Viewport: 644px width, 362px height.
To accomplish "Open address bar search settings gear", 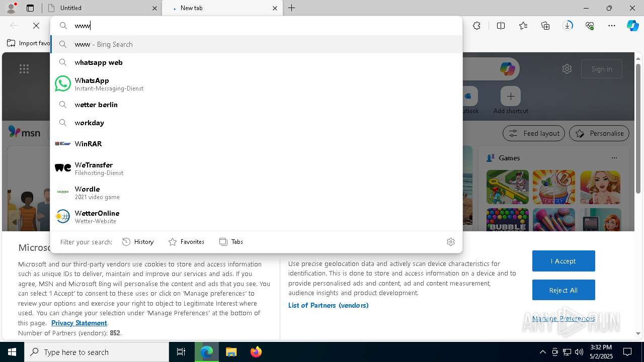I will pyautogui.click(x=451, y=242).
